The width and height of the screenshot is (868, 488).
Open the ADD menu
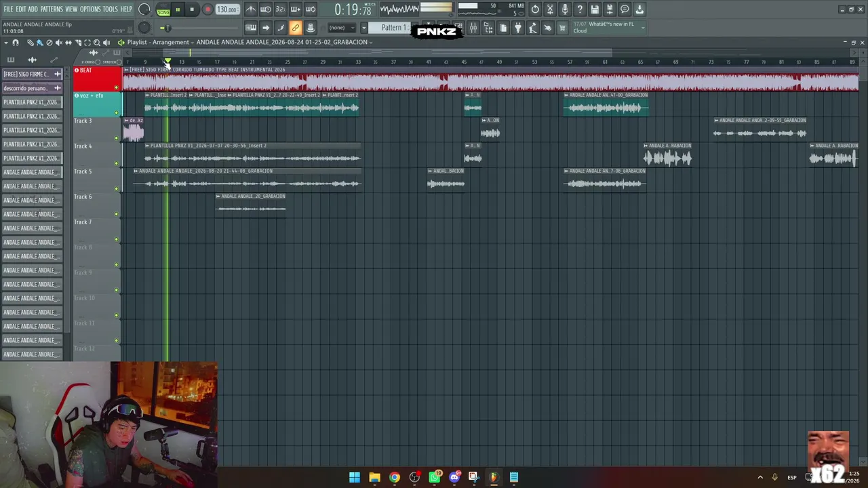coord(33,9)
